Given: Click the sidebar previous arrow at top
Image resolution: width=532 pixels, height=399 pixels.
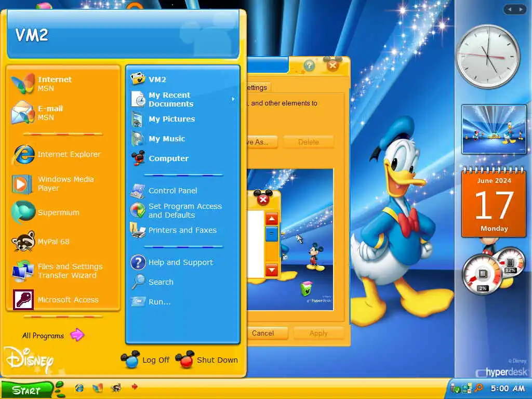Looking at the screenshot, I should pos(510,9).
